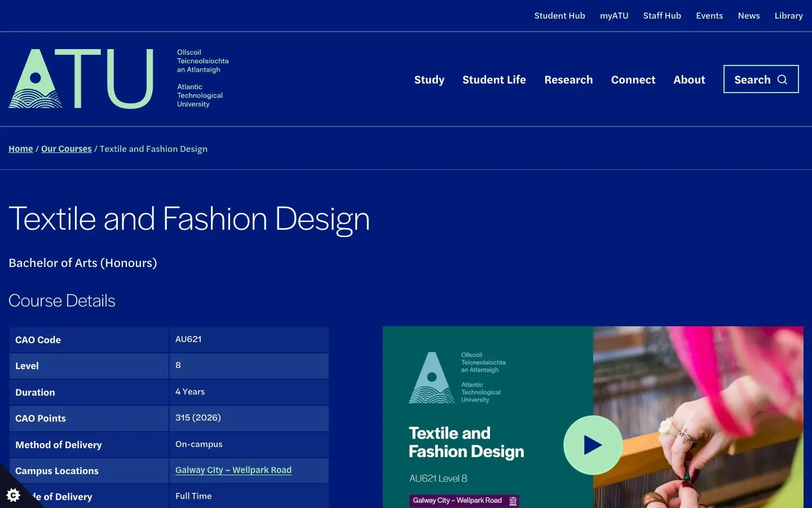812x508 pixels.
Task: Click the Galway City – Wellpark Road video tag
Action: point(464,501)
